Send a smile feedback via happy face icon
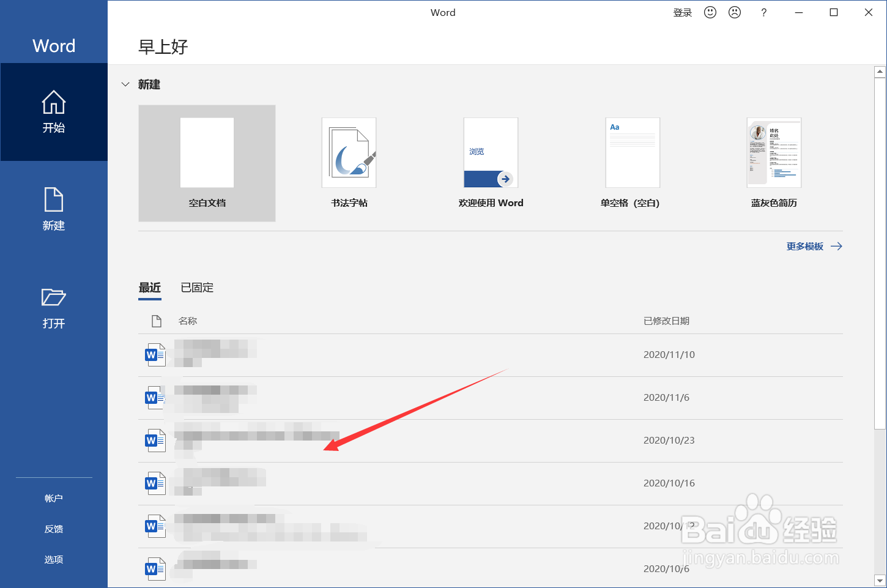Image resolution: width=887 pixels, height=588 pixels. tap(710, 12)
